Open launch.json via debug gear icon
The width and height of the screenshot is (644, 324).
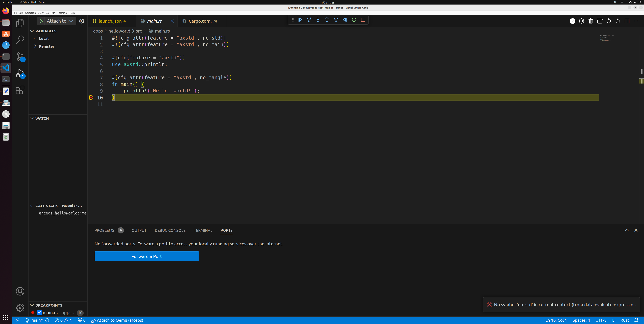click(82, 21)
